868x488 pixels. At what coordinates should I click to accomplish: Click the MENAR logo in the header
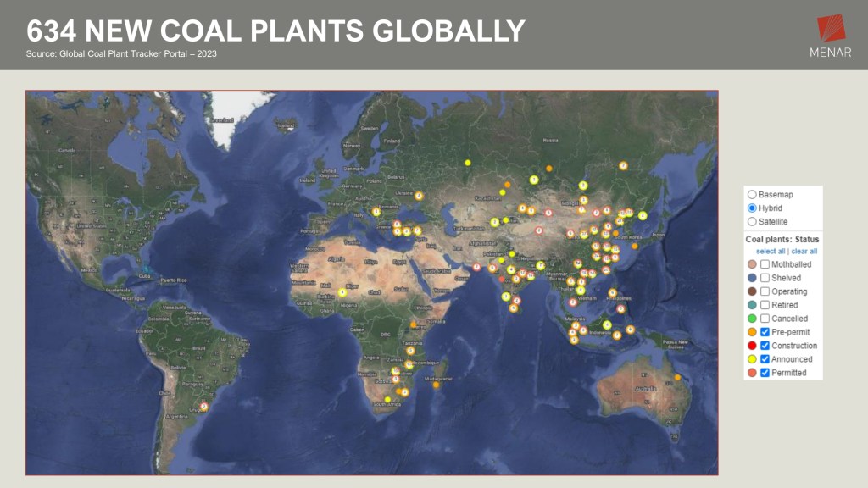[832, 35]
